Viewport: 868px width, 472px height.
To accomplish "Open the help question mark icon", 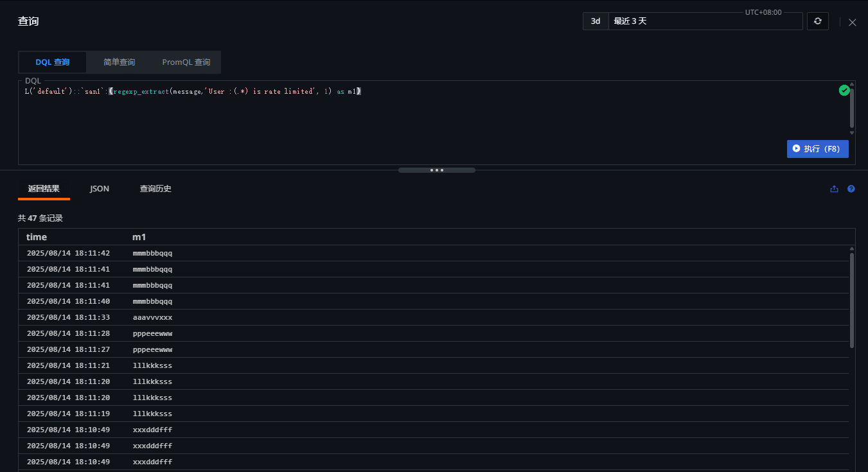I will point(851,189).
